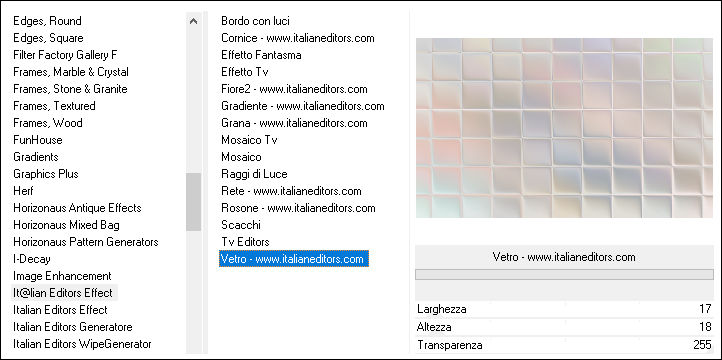Select Image Enhancement category
Image resolution: width=722 pixels, height=360 pixels.
[x=62, y=276]
